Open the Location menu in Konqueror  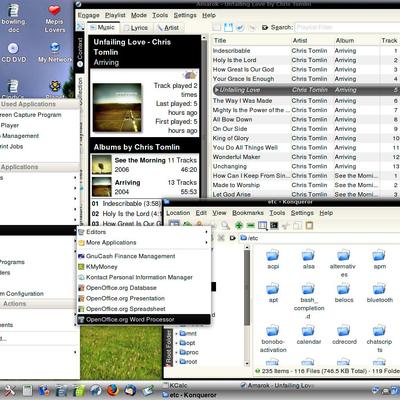coord(178,213)
